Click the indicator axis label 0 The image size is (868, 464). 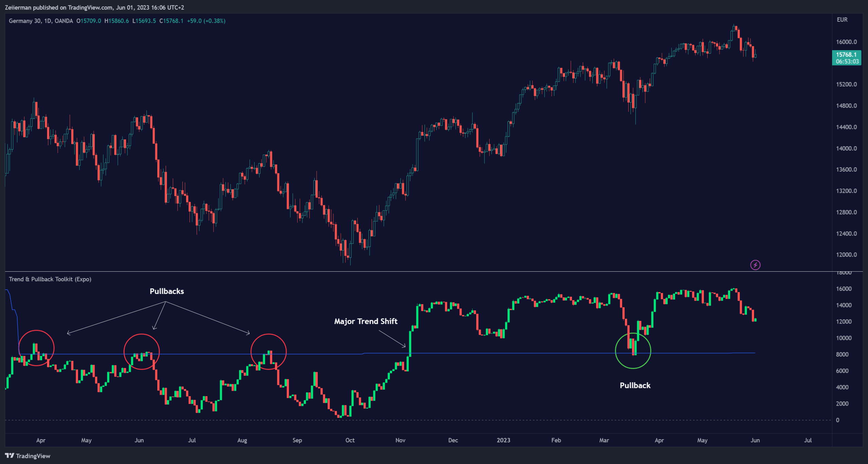[x=837, y=420]
